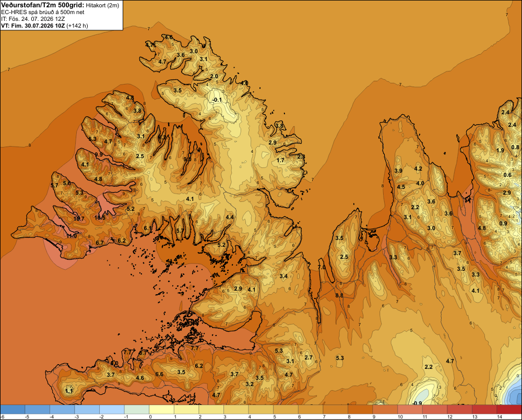The width and height of the screenshot is (522, 420).
Task: Select the pale green -1 legend swatch
Action: coord(136,409)
